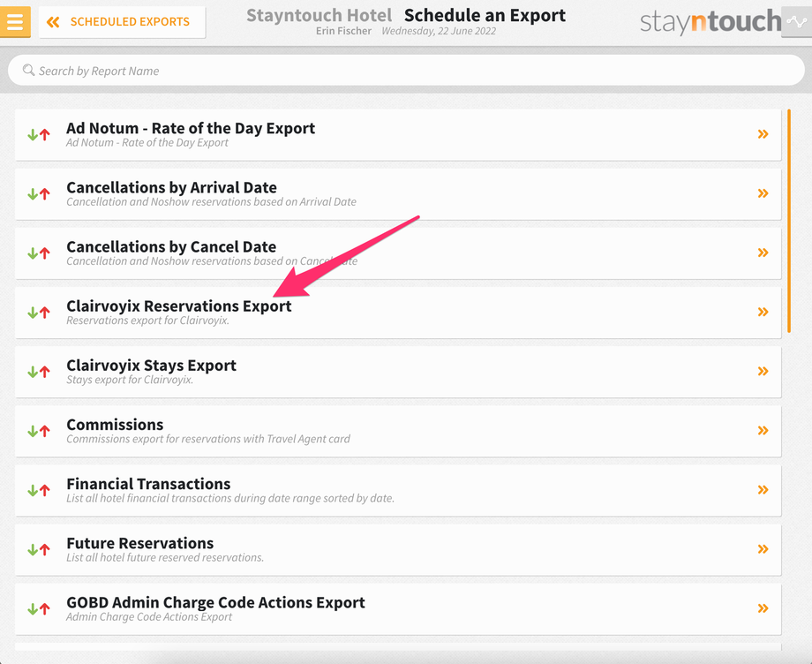The image size is (812, 664).
Task: Click export arrows icon for Commissions row
Action: click(x=39, y=432)
